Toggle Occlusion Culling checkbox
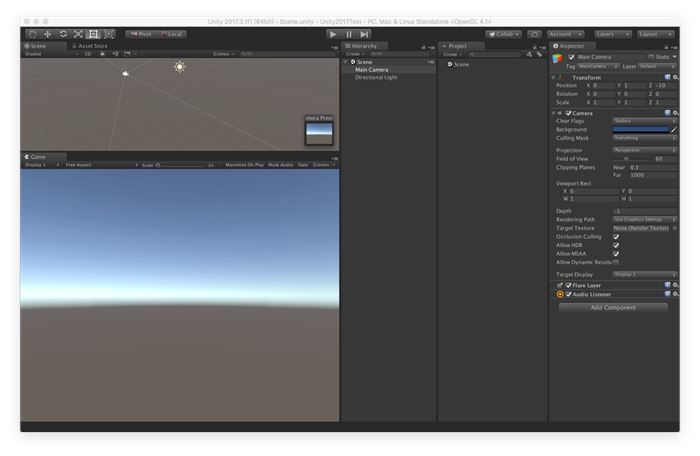The height and width of the screenshot is (456, 700). click(x=616, y=237)
